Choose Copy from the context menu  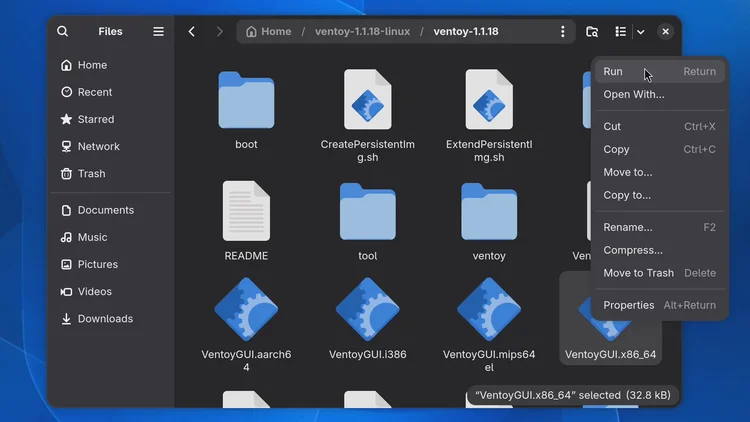pos(660,149)
